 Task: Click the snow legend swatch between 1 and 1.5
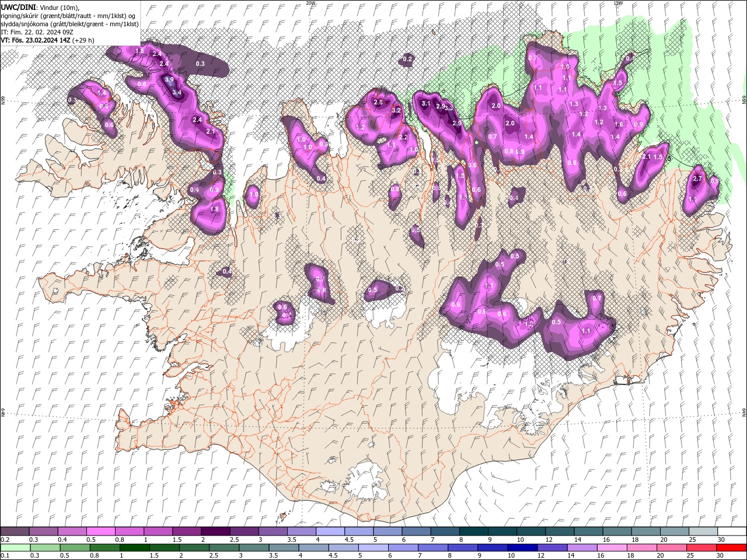click(158, 531)
